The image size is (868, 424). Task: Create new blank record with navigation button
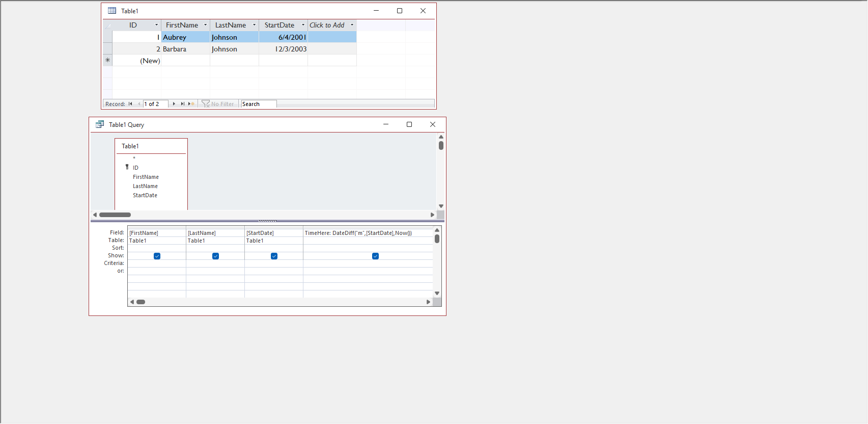click(191, 104)
